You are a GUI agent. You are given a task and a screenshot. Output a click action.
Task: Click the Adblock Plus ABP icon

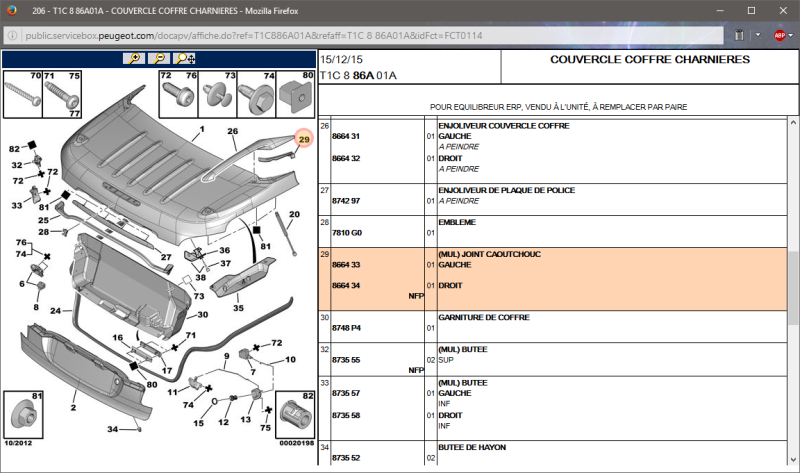(x=779, y=35)
